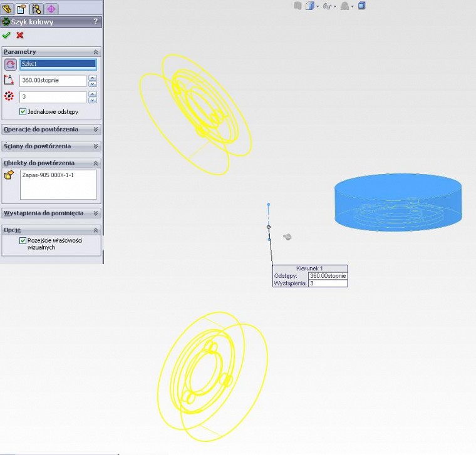Viewport: 476px width, 455px height.
Task: Click the gray rotation arrow handle near axis
Action: 287,237
